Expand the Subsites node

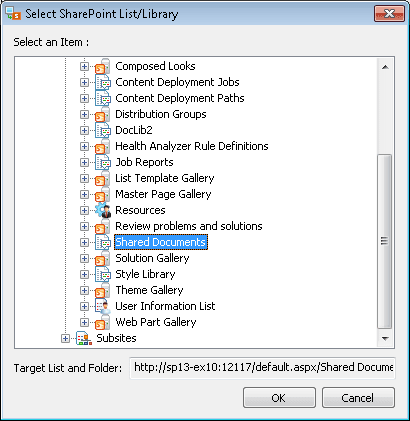click(65, 339)
